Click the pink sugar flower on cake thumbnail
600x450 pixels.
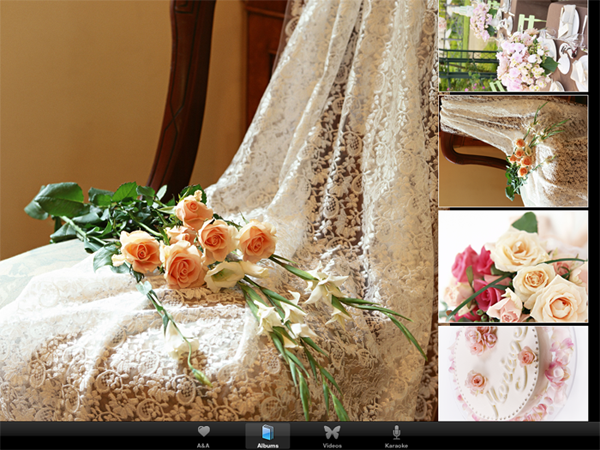pos(477,381)
